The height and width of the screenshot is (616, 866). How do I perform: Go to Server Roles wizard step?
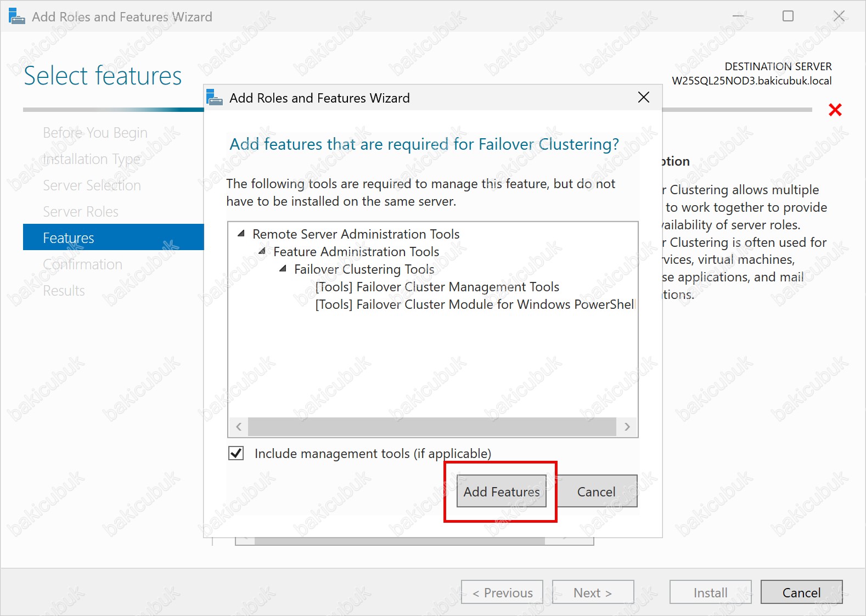[81, 212]
